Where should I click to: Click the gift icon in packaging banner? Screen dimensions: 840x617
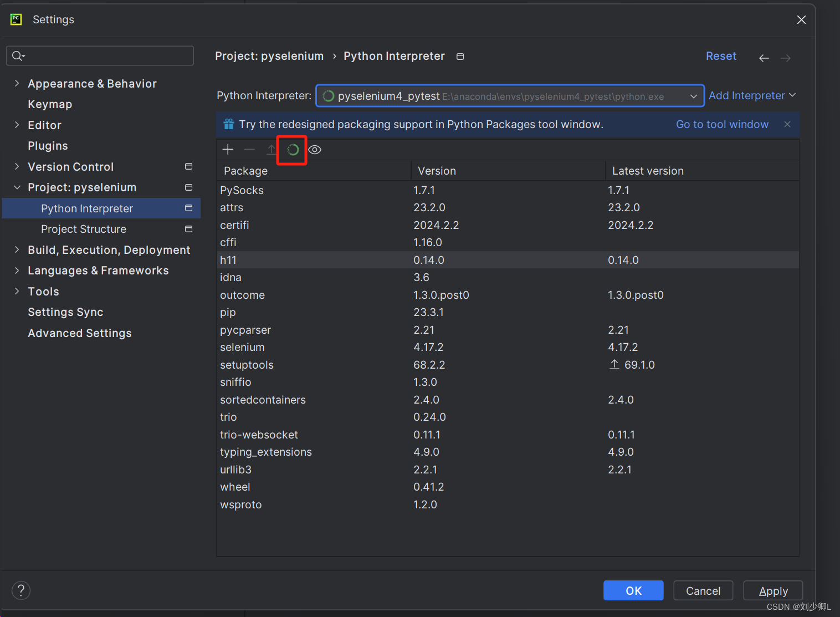(229, 124)
